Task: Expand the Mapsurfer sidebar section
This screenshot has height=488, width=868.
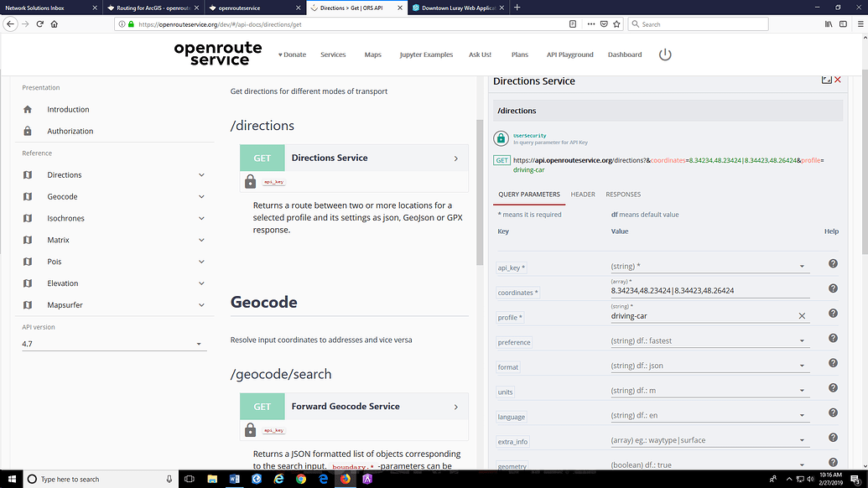Action: click(x=201, y=305)
